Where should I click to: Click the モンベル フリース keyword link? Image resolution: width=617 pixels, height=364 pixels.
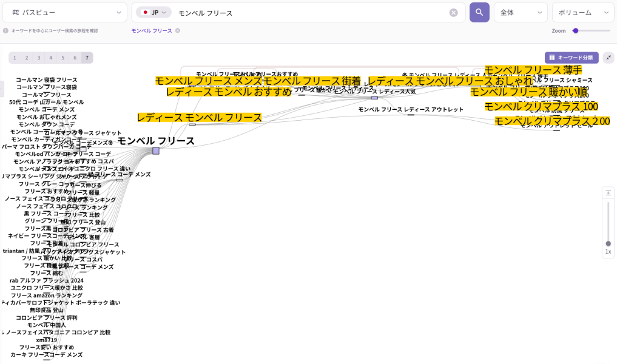pos(152,31)
